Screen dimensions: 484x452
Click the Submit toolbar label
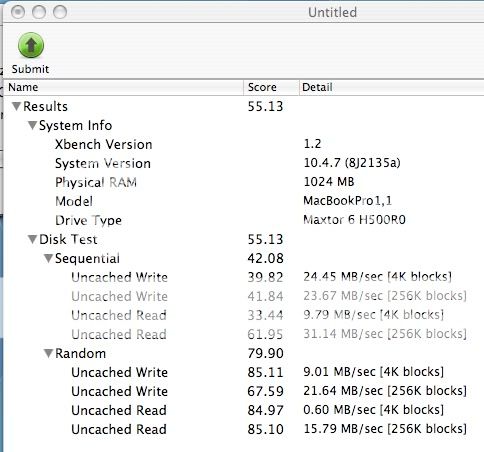click(x=30, y=69)
